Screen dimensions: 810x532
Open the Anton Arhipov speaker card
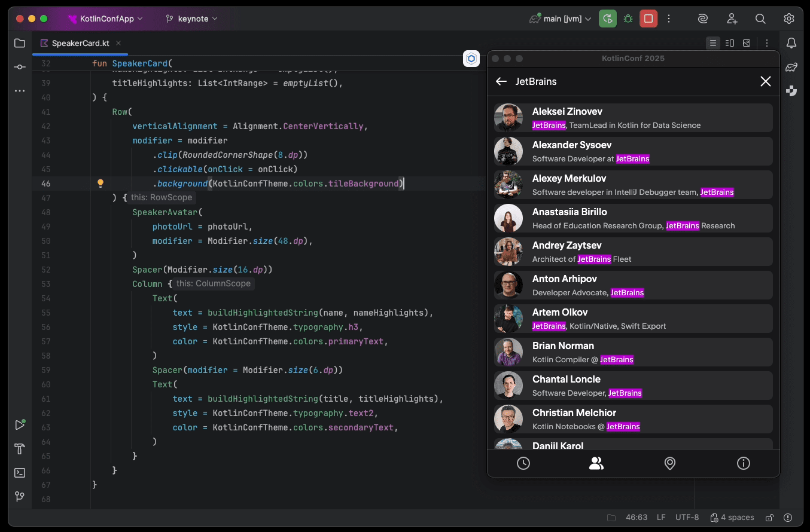(x=634, y=285)
